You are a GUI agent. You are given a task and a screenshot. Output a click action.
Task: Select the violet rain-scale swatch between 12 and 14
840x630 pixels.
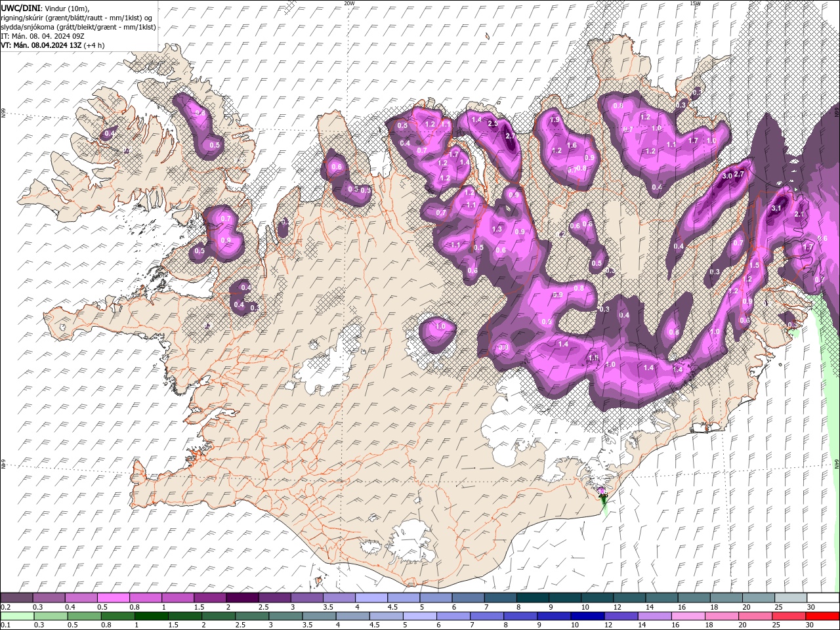[x=620, y=616]
